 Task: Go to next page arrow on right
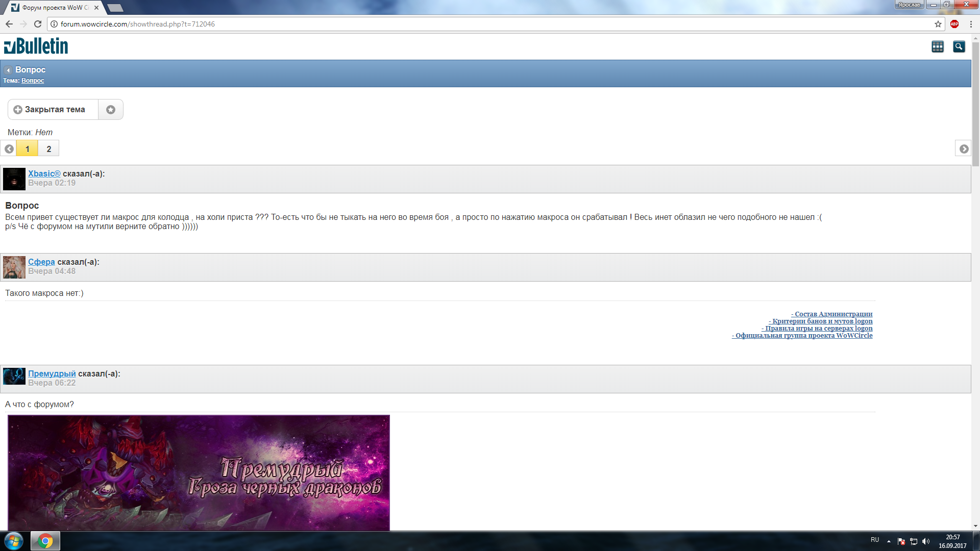point(963,148)
